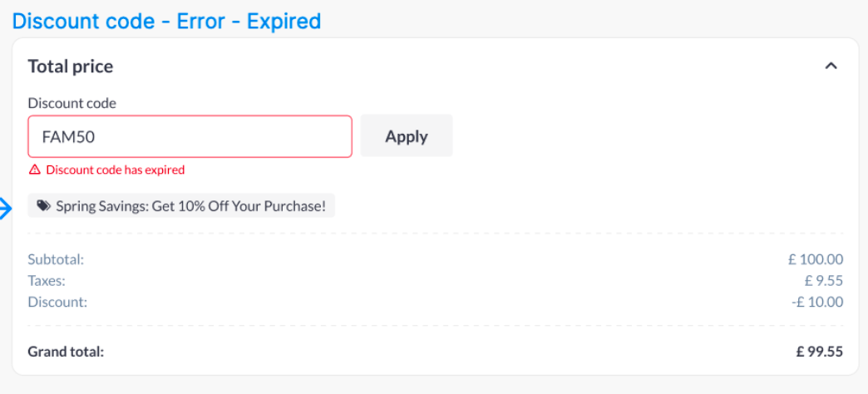The image size is (868, 394).
Task: Click the tag icon beside Spring Savings
Action: [x=43, y=206]
